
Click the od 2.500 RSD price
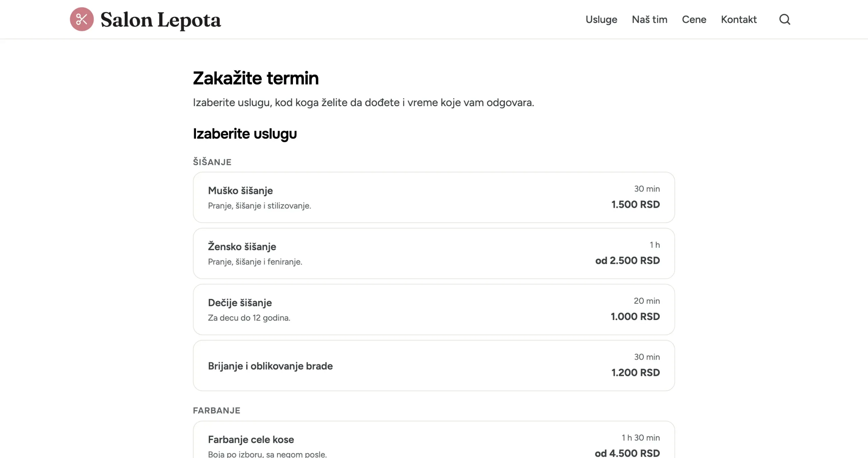[627, 260]
